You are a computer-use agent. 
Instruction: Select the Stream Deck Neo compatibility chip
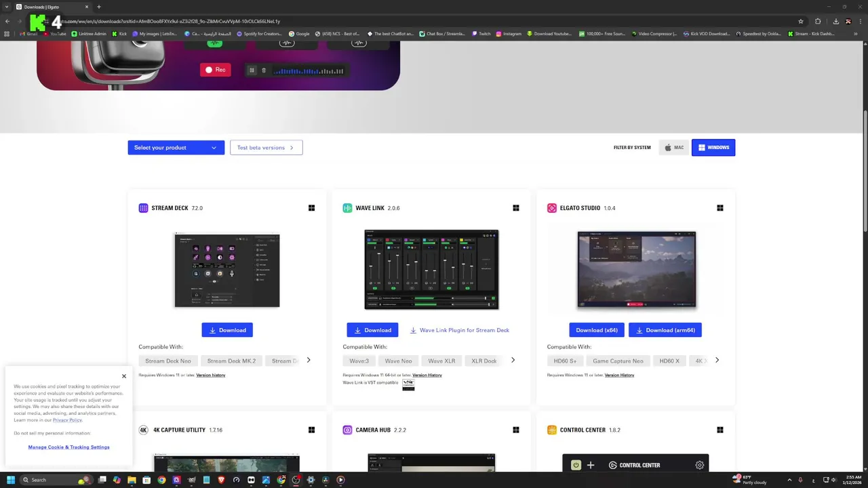click(168, 361)
